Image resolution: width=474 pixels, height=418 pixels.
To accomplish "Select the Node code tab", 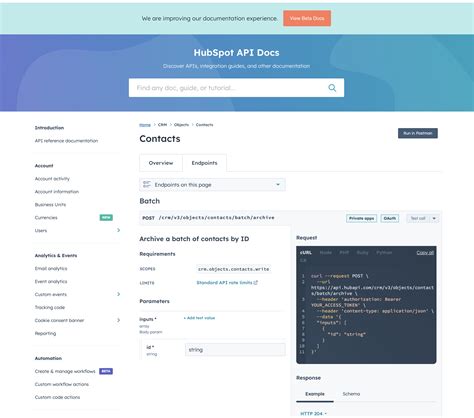I will point(326,253).
